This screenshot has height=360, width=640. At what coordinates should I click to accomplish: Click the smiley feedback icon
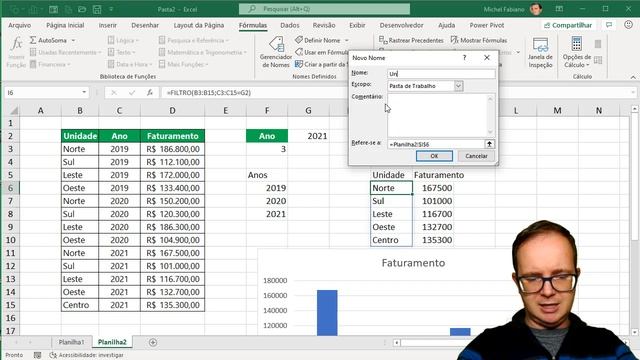(x=628, y=25)
